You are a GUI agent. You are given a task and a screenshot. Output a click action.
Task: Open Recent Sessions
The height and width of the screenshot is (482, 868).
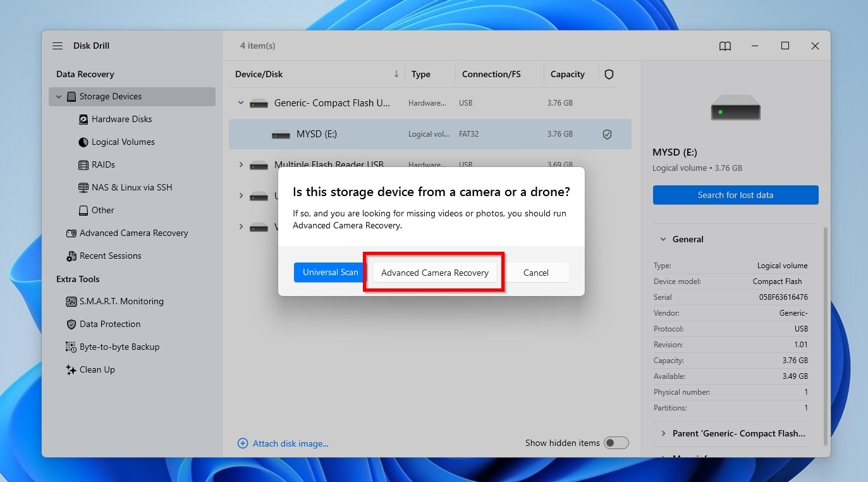pyautogui.click(x=110, y=256)
